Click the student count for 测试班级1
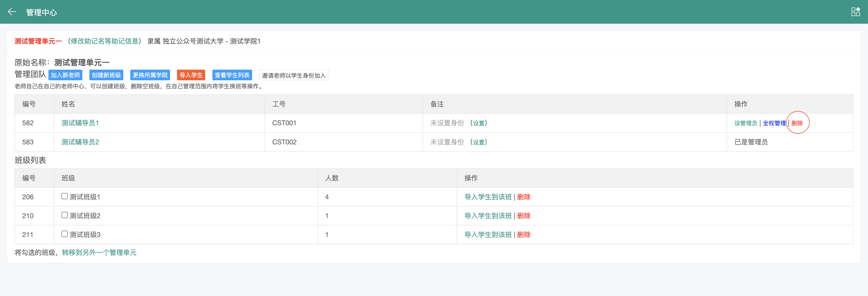The height and width of the screenshot is (296, 868). [327, 197]
